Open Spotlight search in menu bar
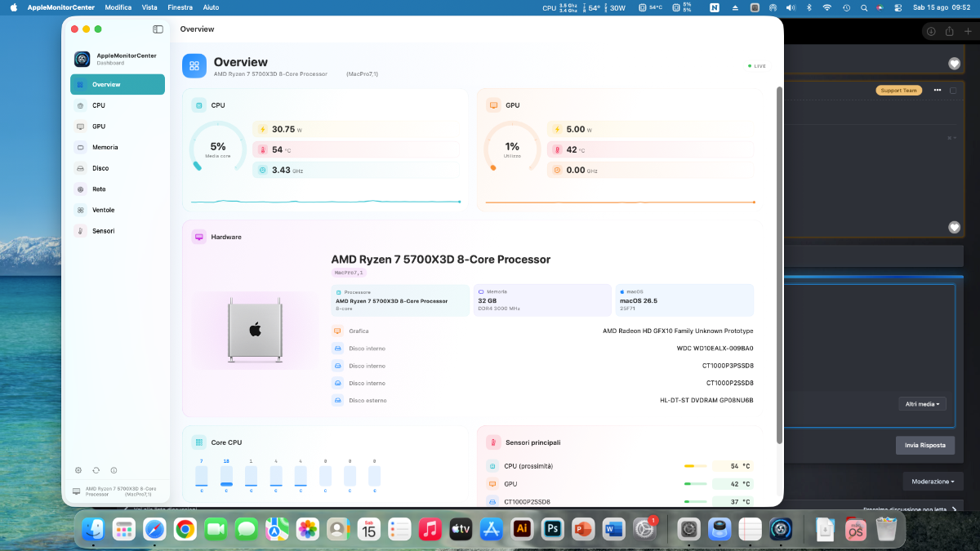Viewport: 980px width, 551px height. coord(863,7)
